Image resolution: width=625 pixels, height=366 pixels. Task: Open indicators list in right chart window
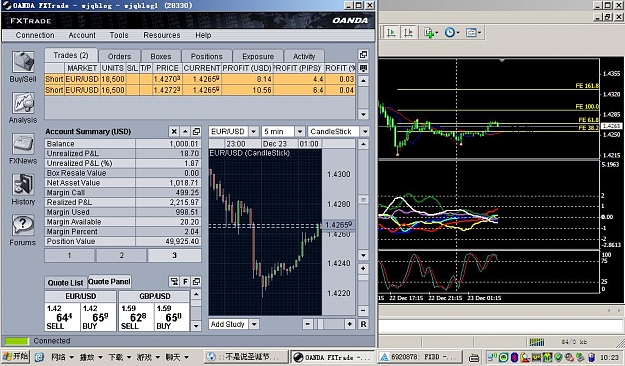[431, 32]
